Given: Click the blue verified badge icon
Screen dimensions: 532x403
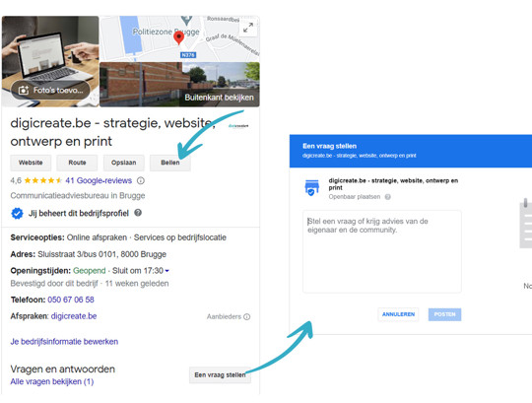Looking at the screenshot, I should [17, 214].
